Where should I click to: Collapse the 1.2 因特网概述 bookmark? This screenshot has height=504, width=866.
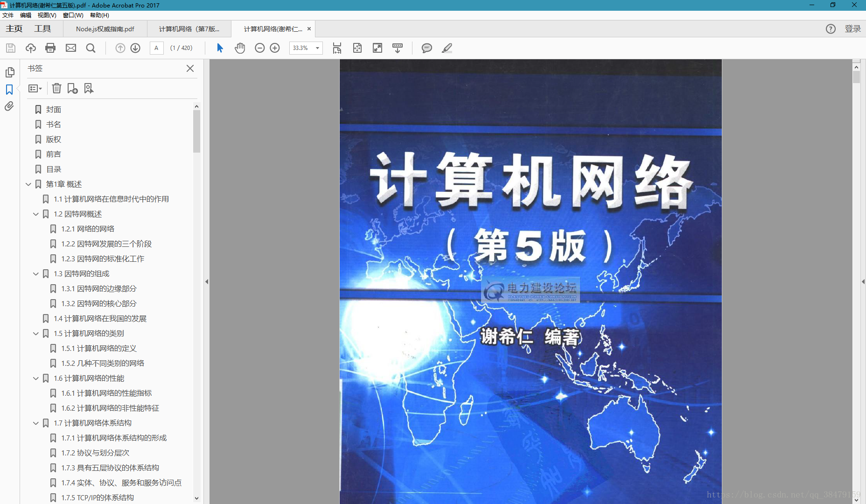pos(36,214)
